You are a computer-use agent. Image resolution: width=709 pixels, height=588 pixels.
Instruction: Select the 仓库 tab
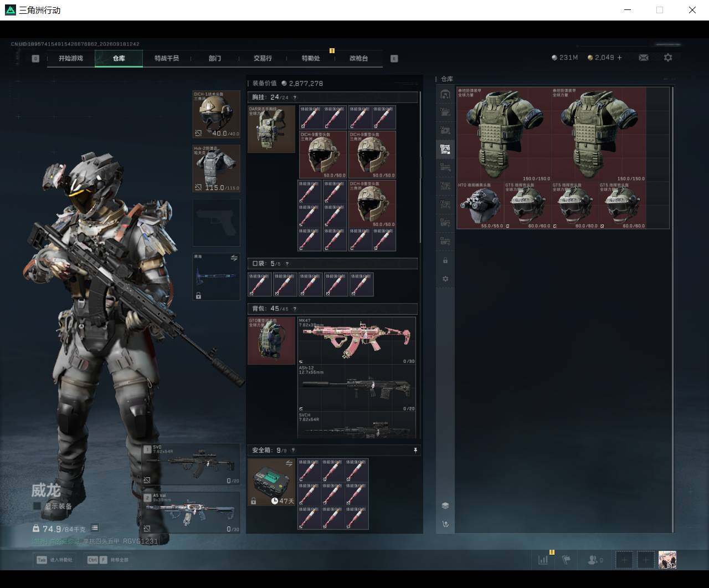coord(119,58)
